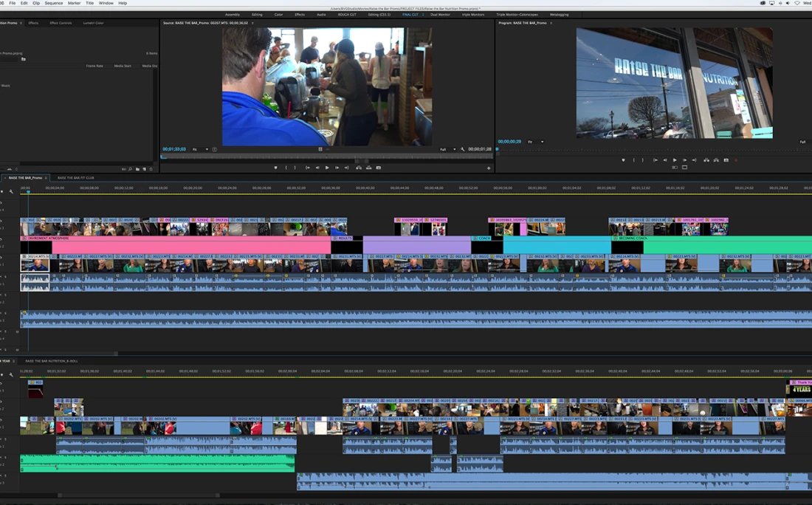Viewport: 812px width, 505px height.
Task: Click New Bin folder icon in Project panel
Action: (137, 169)
